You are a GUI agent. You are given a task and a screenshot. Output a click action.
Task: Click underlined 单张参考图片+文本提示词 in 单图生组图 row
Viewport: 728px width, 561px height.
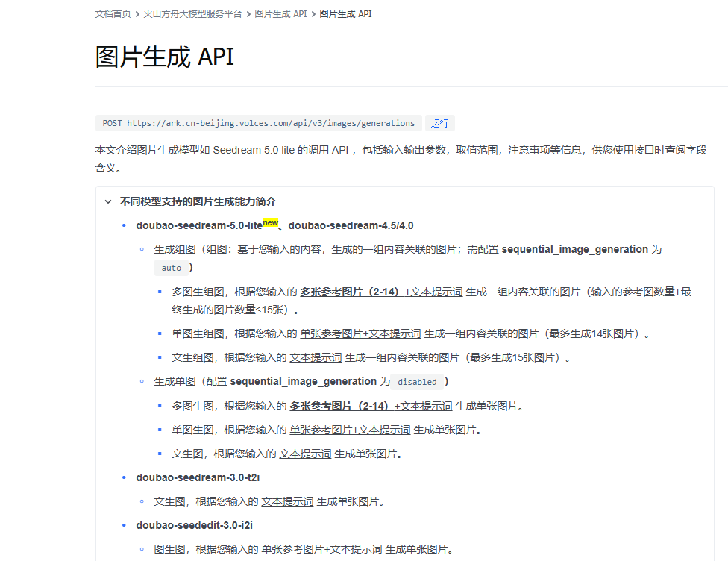tap(360, 334)
